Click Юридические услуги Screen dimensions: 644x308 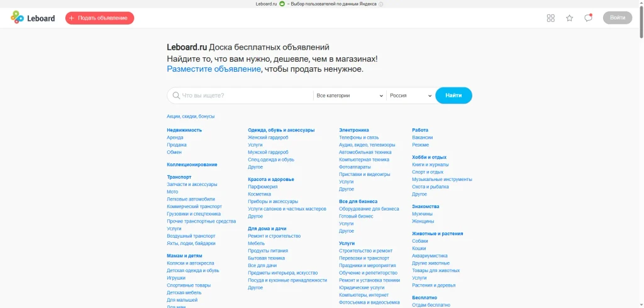click(x=362, y=288)
